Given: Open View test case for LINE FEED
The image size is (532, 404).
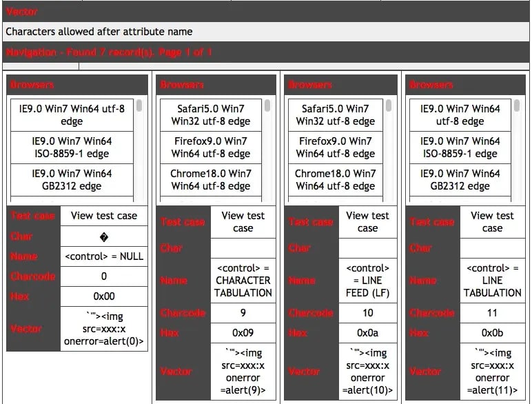Looking at the screenshot, I should (x=367, y=222).
